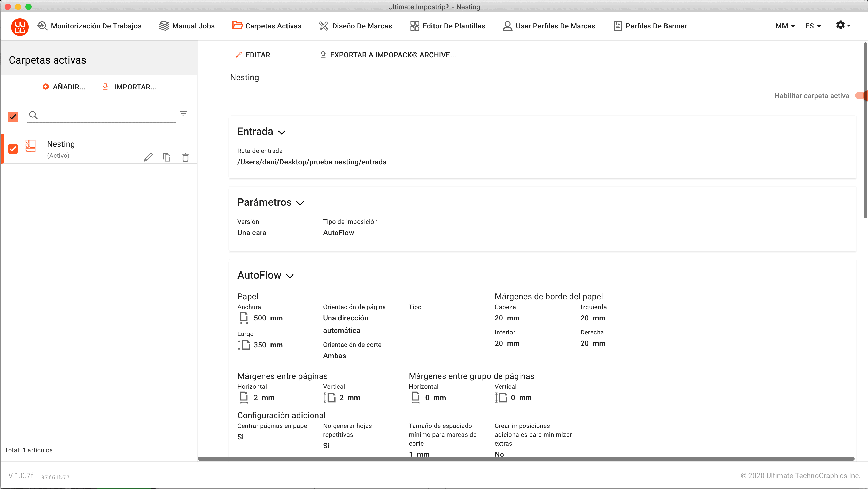Toggle the select-all checkbox
Viewport: 868px width, 489px height.
point(13,117)
